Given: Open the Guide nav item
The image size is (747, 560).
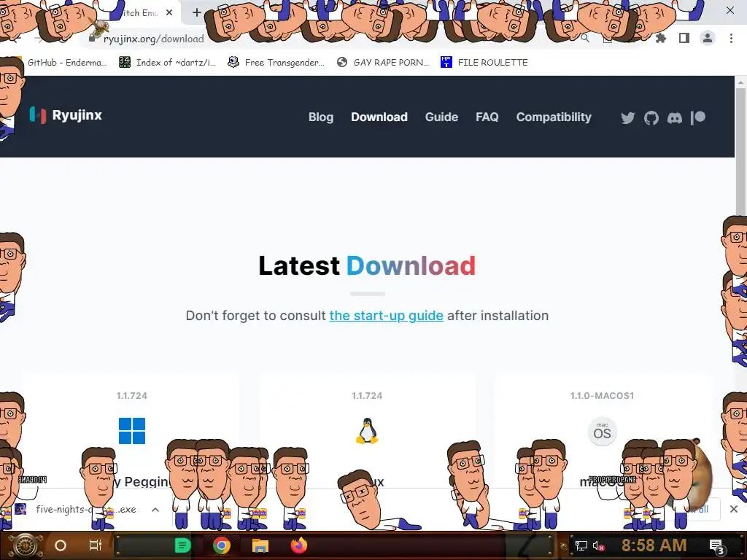Looking at the screenshot, I should [x=441, y=117].
